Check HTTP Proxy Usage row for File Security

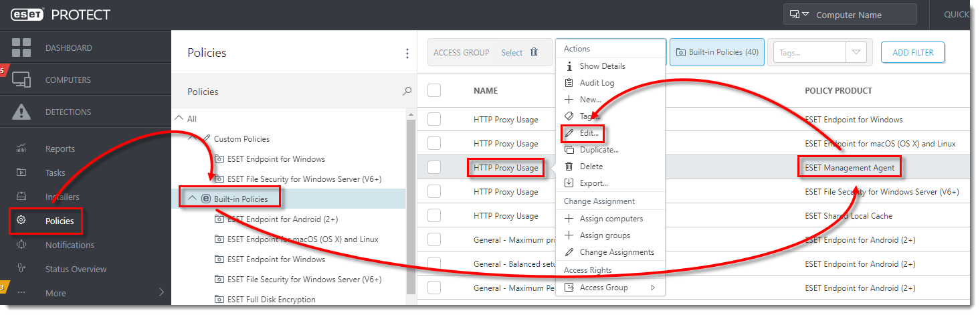[x=434, y=192]
